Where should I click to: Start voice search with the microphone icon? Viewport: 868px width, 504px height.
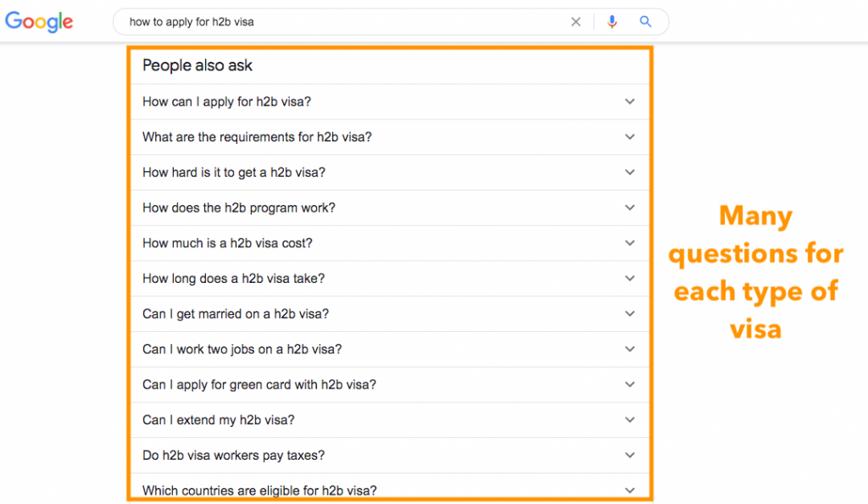[x=612, y=21]
